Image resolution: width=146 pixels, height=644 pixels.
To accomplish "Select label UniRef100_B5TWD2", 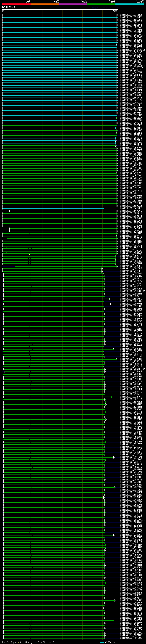I will [131, 339].
